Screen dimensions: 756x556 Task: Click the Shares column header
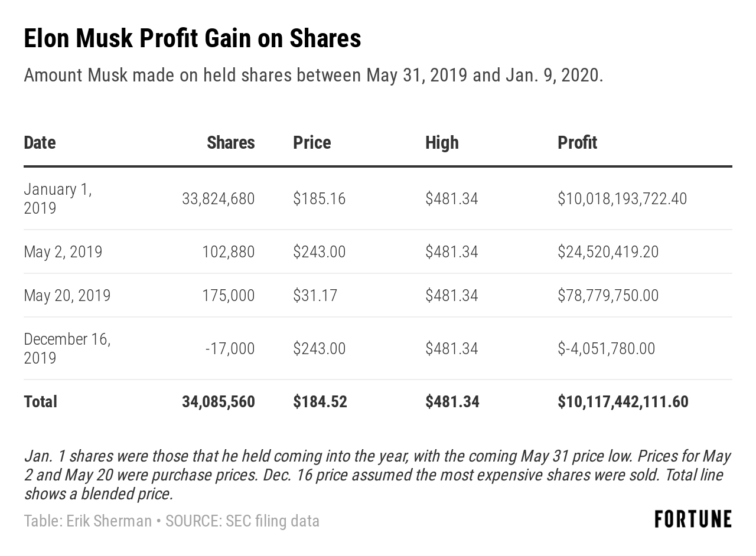click(x=230, y=142)
